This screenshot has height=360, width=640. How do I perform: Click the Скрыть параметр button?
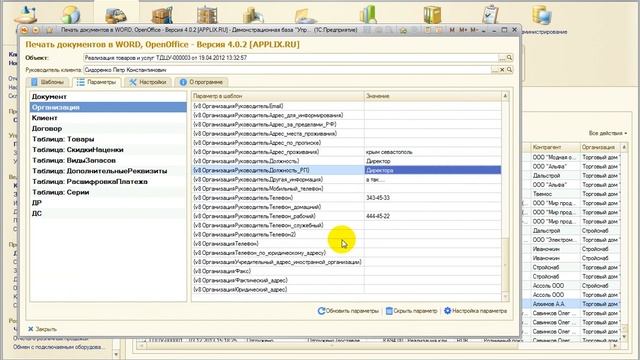411,311
